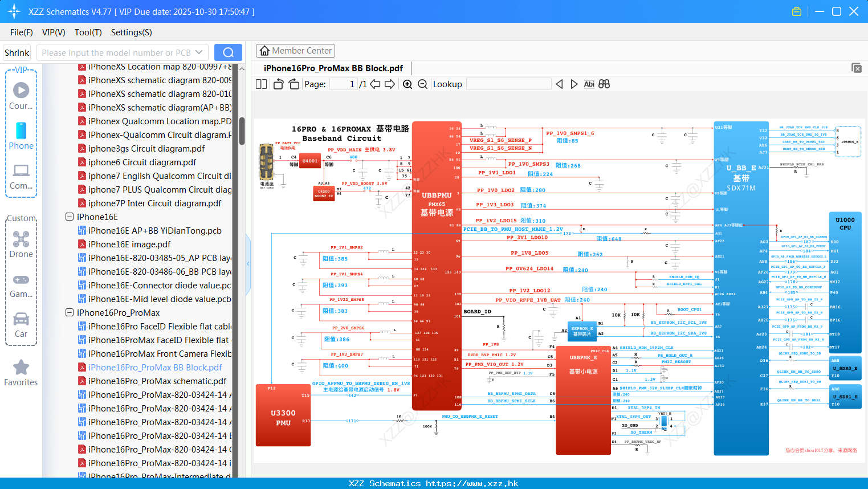868x489 pixels.
Task: Open iPhone16Pro_ProMax BB Block.pdf in tree
Action: click(x=150, y=367)
